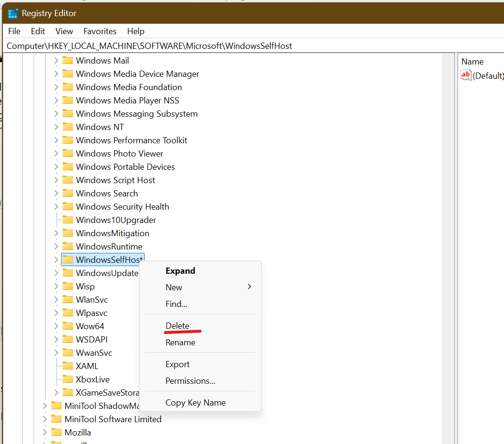Viewport: 504px width, 444px height.
Task: Expand the Windows Script Host key
Action: (56, 180)
